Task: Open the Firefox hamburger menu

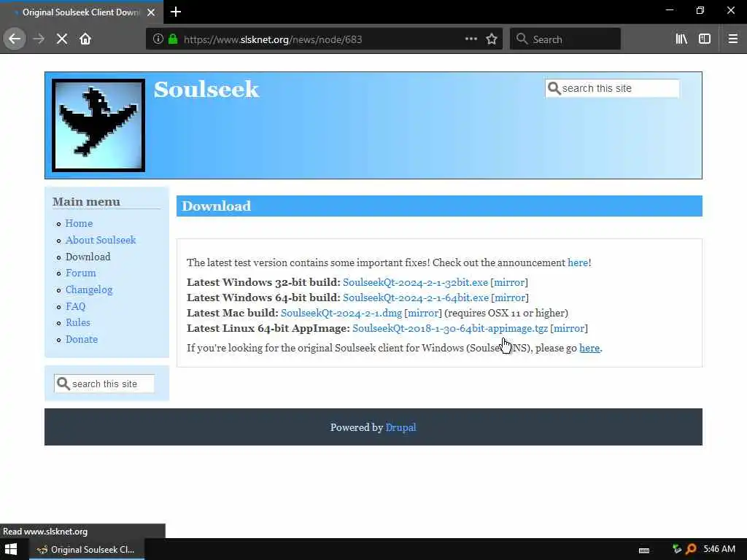Action: [x=733, y=39]
